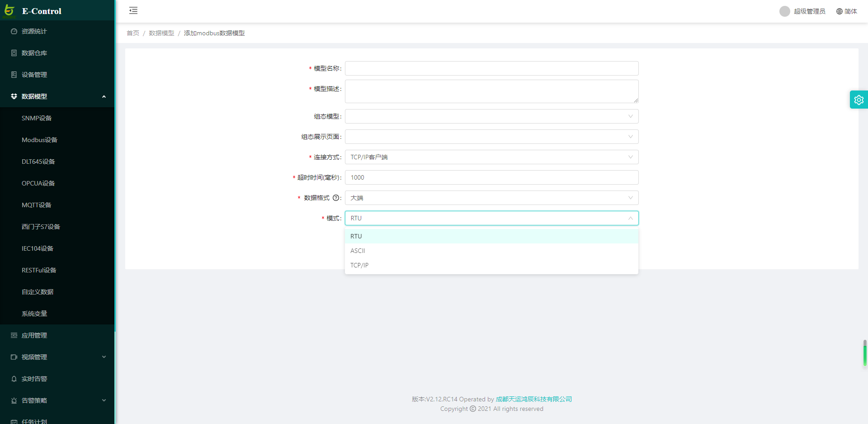Click the 资源统计 dashboard icon
The width and height of the screenshot is (868, 424).
click(x=14, y=31)
